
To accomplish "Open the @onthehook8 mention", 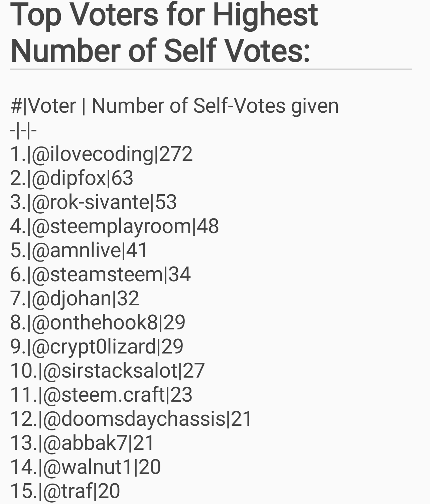I will coord(95,322).
